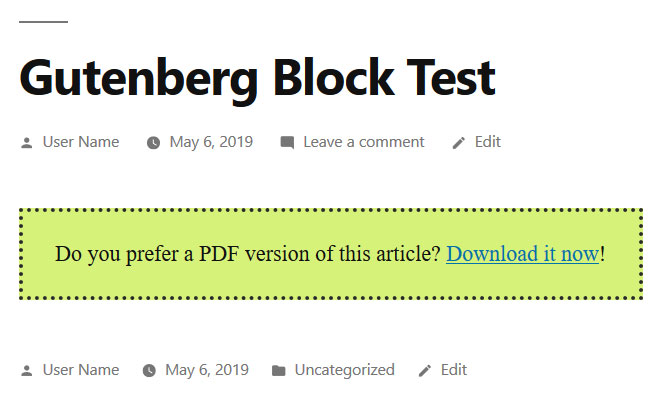Click the Edit link next to Leave a comment

point(488,142)
